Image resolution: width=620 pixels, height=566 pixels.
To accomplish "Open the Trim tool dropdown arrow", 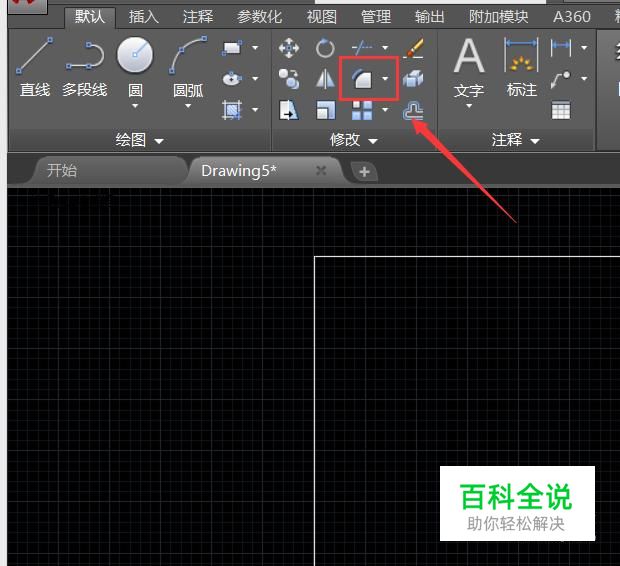I will click(385, 48).
